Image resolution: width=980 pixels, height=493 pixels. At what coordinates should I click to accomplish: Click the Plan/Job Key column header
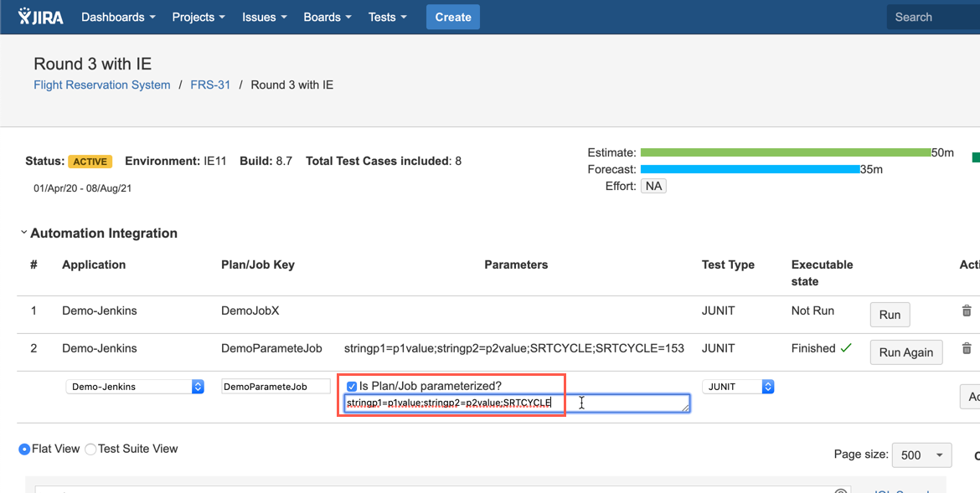coord(257,265)
